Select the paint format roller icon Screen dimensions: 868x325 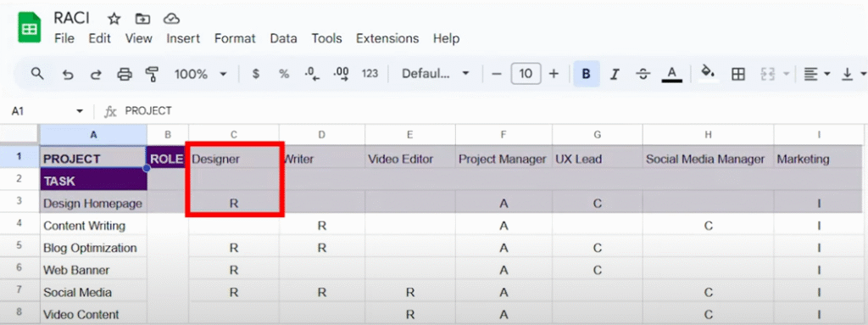tap(152, 74)
